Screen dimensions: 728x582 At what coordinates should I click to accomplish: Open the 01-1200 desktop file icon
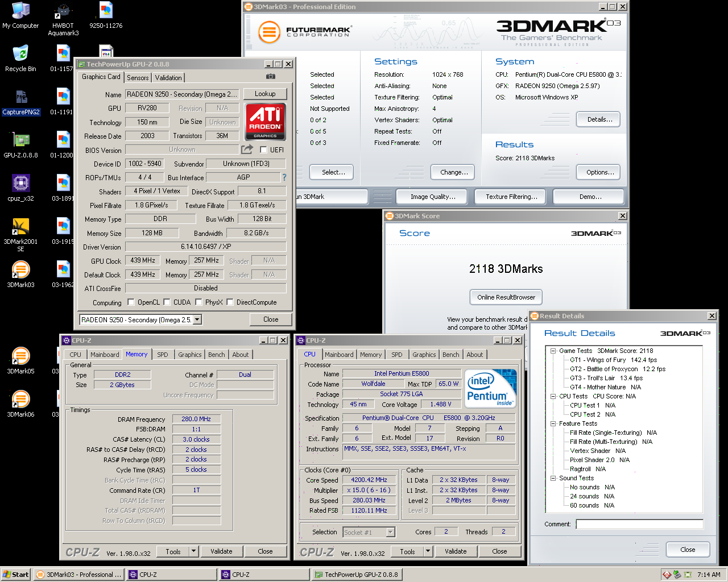point(63,145)
